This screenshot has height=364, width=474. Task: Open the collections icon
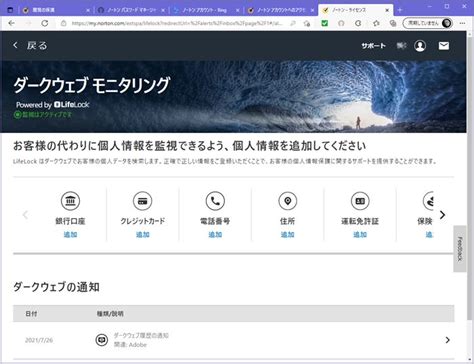click(x=393, y=23)
